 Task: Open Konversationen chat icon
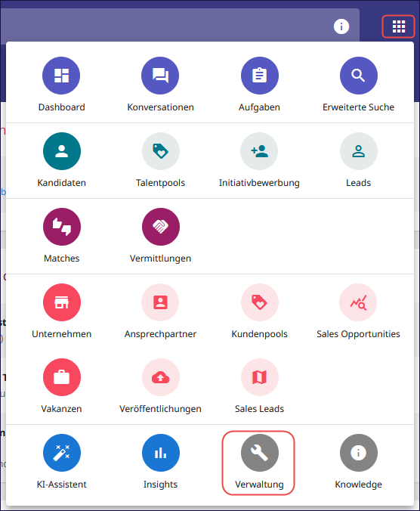[x=160, y=76]
